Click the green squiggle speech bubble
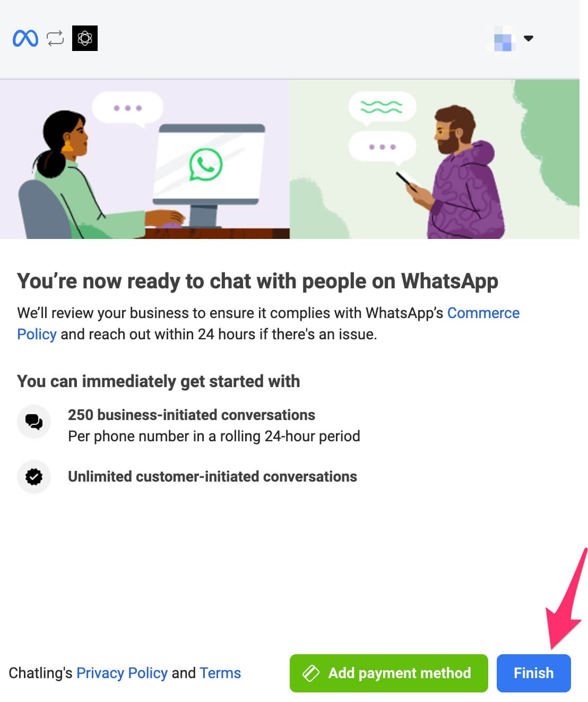The width and height of the screenshot is (588, 702). tap(382, 108)
